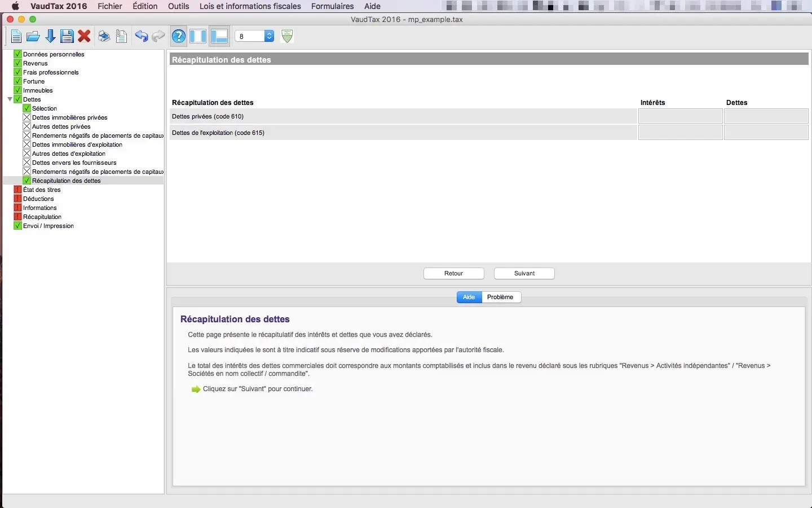Click the Suivant button
Screen dimensions: 812x508
point(524,273)
